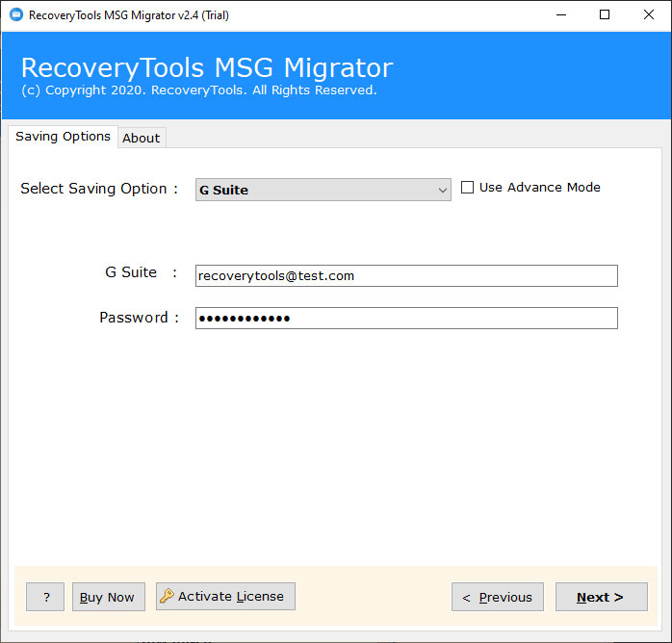The width and height of the screenshot is (672, 643).
Task: Minimize the MSG Migrator window
Action: [x=561, y=15]
